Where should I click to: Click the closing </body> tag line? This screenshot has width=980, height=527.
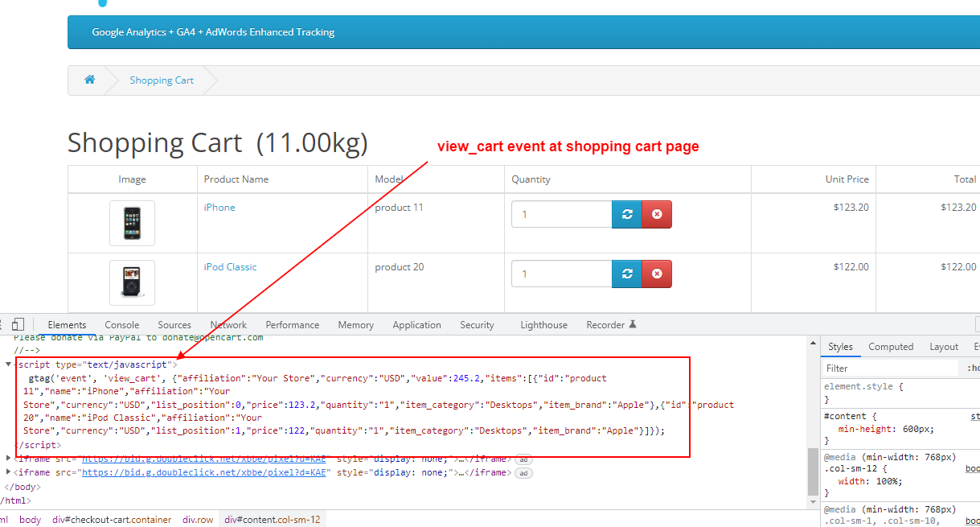(23, 487)
